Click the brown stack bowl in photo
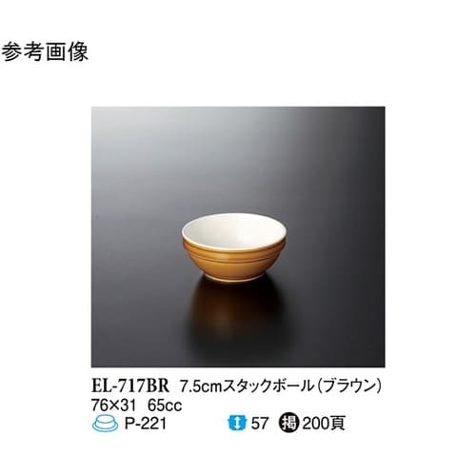The width and height of the screenshot is (476, 476). tap(234, 248)
